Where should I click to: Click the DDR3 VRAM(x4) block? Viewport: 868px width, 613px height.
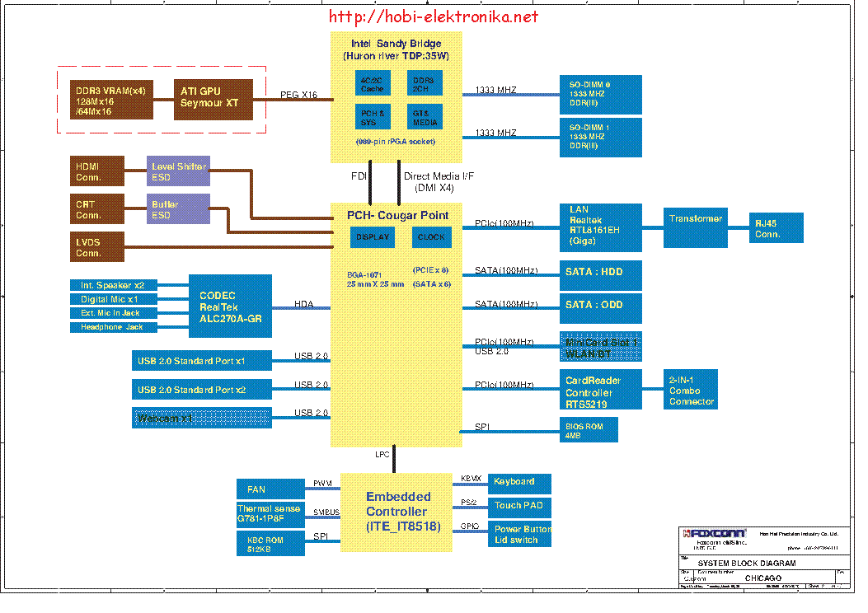click(x=111, y=100)
